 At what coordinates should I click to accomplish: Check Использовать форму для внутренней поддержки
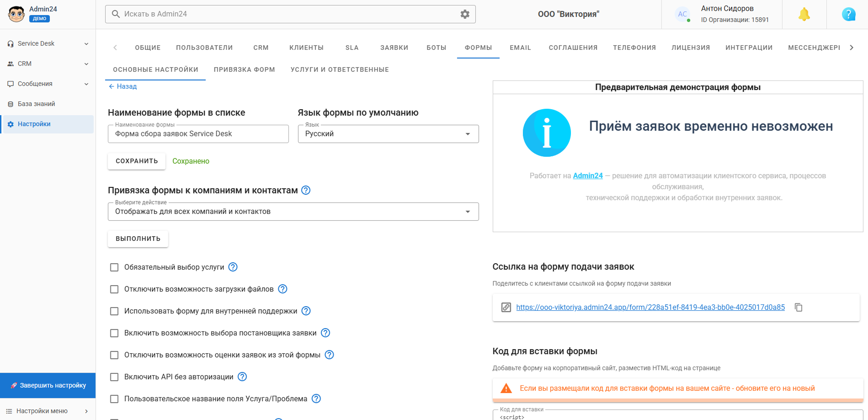[114, 311]
